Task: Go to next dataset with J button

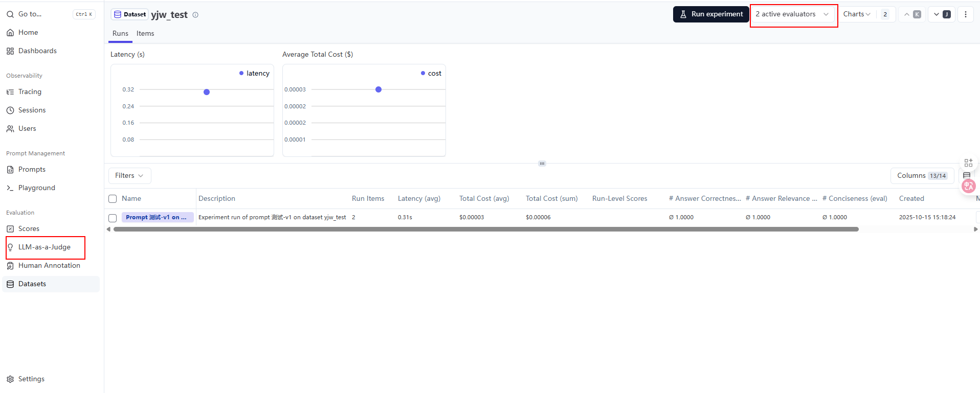Action: click(942, 14)
